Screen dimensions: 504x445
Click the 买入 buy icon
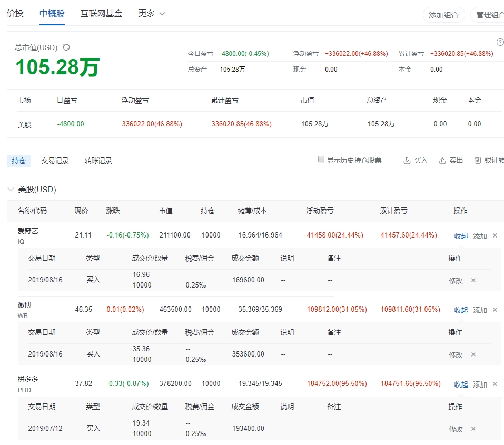tap(407, 161)
